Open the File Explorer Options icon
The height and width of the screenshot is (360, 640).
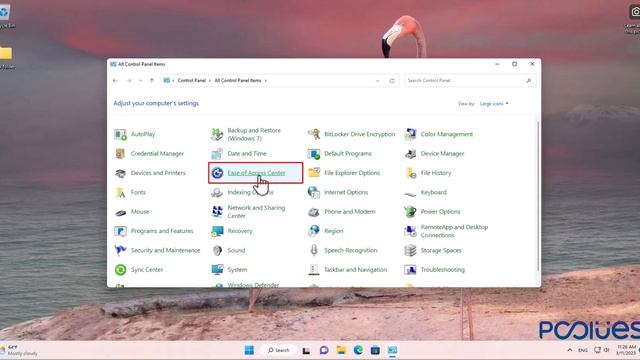(314, 173)
